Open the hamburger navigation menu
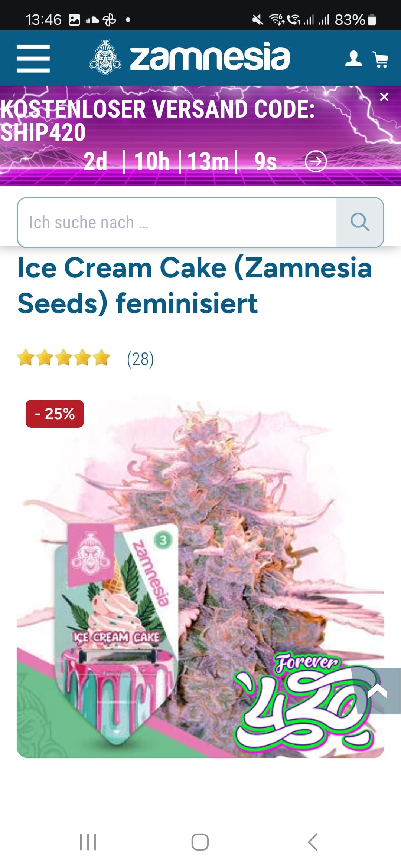Screen dimensions: 401x868 tap(33, 59)
